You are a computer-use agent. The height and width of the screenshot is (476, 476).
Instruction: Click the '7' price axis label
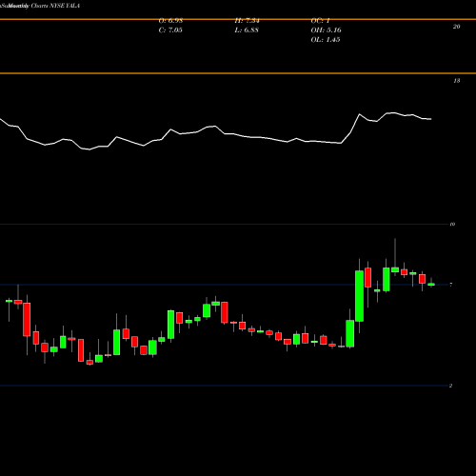tap(451, 285)
